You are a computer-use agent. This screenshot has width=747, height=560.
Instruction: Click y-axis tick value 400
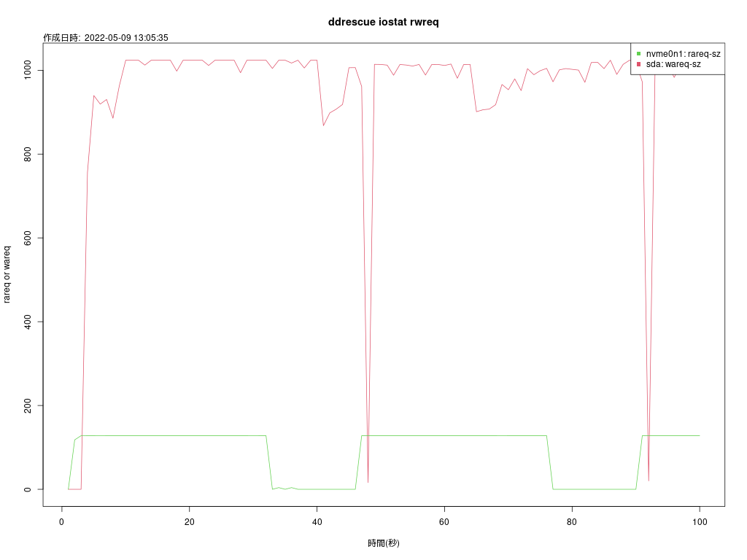(28, 322)
